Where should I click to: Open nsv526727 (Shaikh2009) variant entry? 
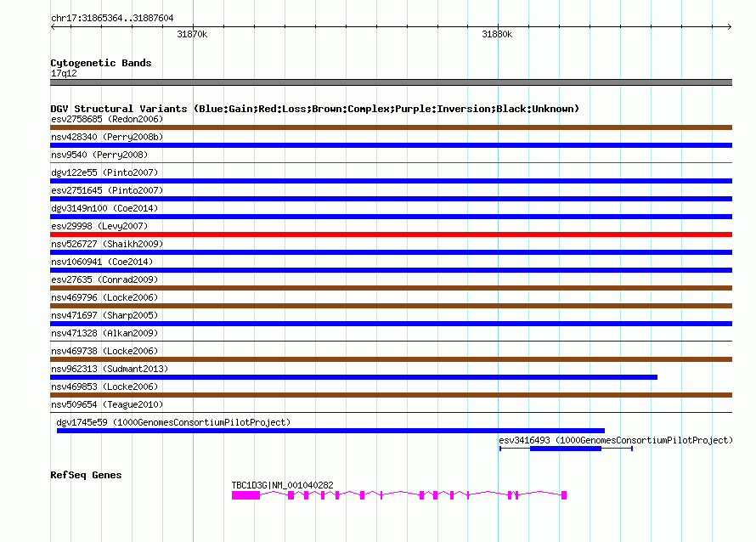point(107,244)
